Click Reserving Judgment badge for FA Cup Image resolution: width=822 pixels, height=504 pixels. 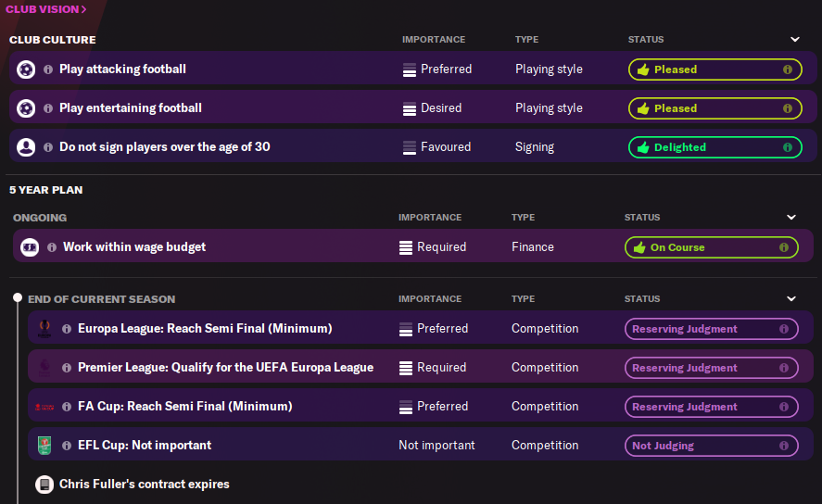710,407
